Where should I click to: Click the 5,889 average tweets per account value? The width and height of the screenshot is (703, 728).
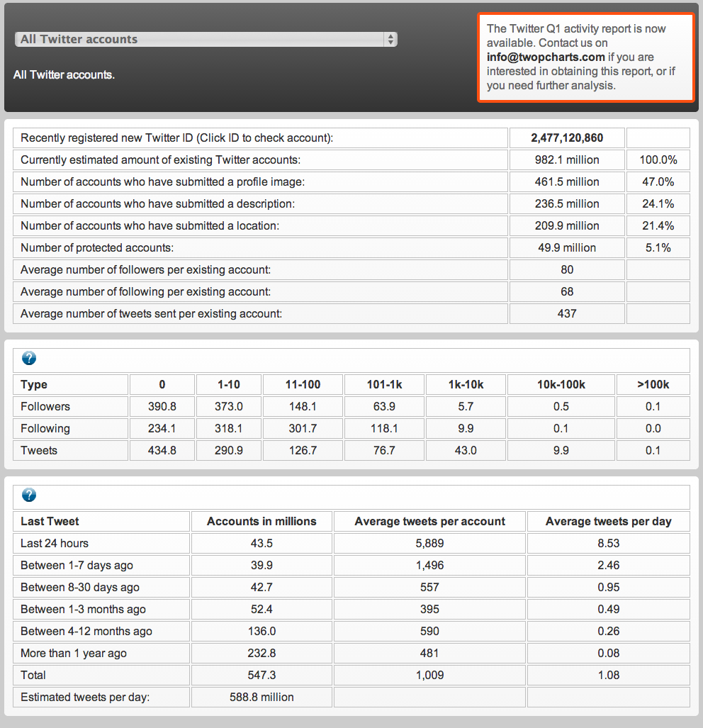click(429, 543)
